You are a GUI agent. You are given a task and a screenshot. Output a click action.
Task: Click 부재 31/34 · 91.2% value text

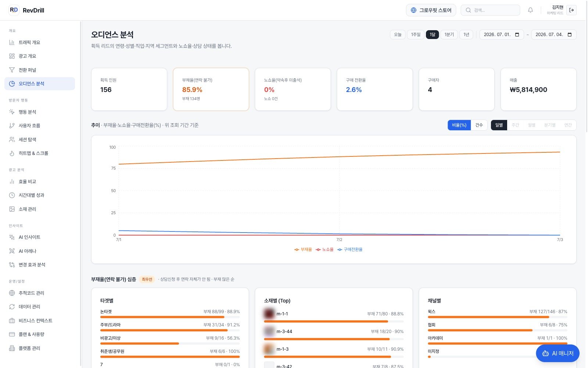tap(222, 325)
